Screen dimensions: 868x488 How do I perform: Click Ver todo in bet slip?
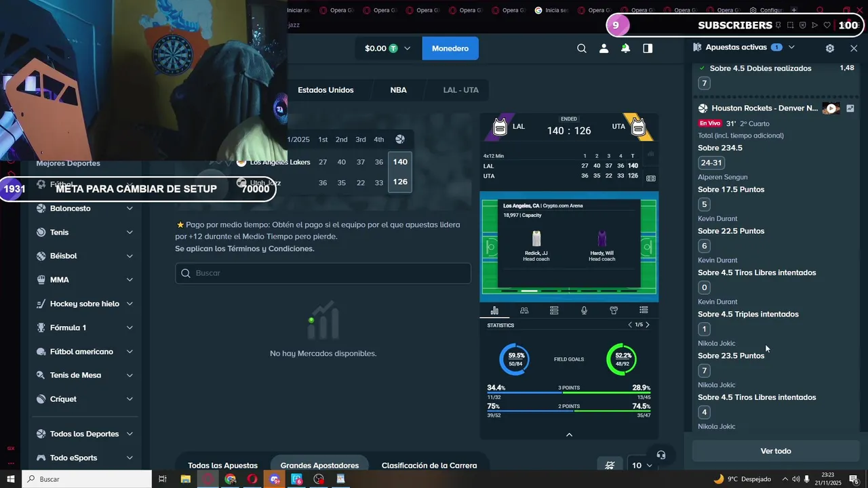coord(776,451)
